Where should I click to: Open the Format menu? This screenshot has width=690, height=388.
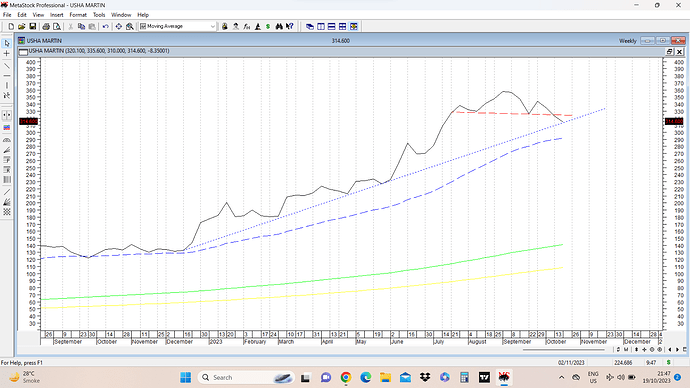pos(78,15)
